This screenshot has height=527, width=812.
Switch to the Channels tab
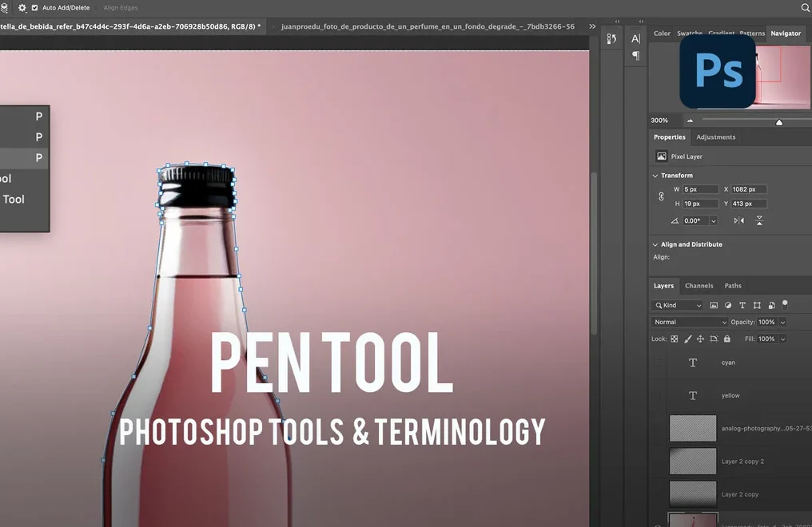click(699, 286)
